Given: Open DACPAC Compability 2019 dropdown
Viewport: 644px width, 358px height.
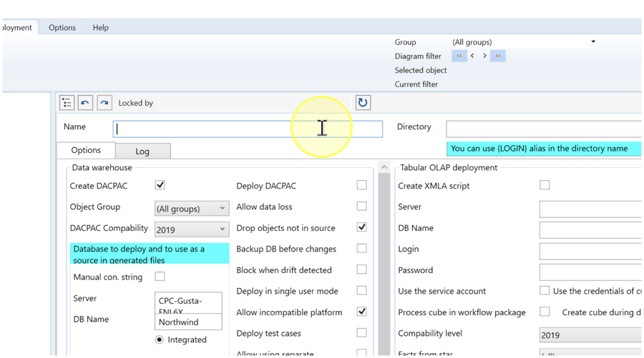Looking at the screenshot, I should click(191, 229).
